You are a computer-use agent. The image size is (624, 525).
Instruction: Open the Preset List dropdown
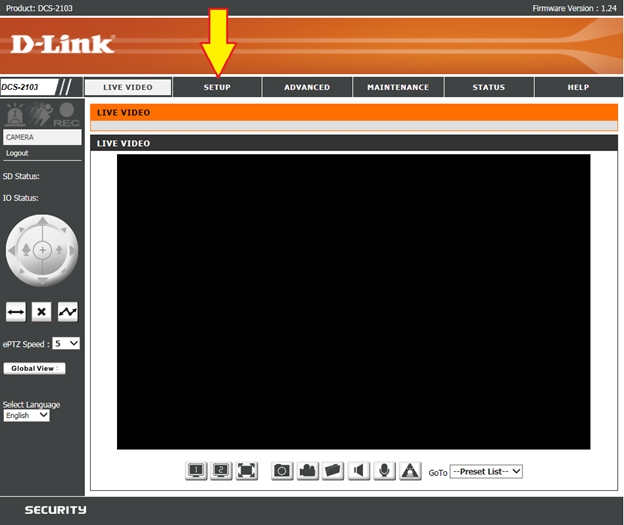pyautogui.click(x=486, y=472)
